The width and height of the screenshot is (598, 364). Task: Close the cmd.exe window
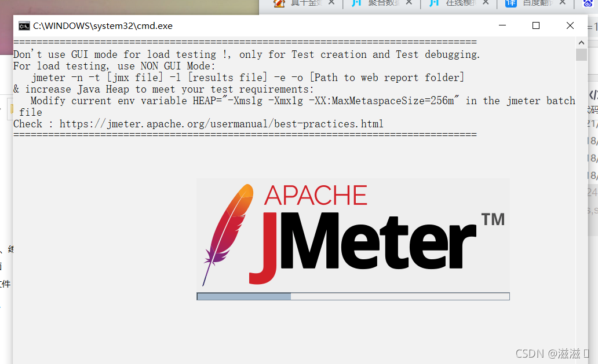pyautogui.click(x=570, y=25)
